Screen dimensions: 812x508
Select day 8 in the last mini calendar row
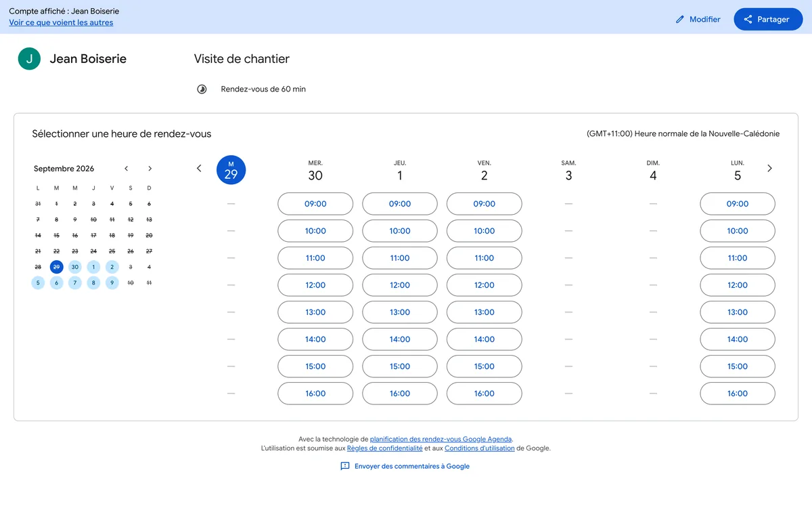tap(93, 283)
